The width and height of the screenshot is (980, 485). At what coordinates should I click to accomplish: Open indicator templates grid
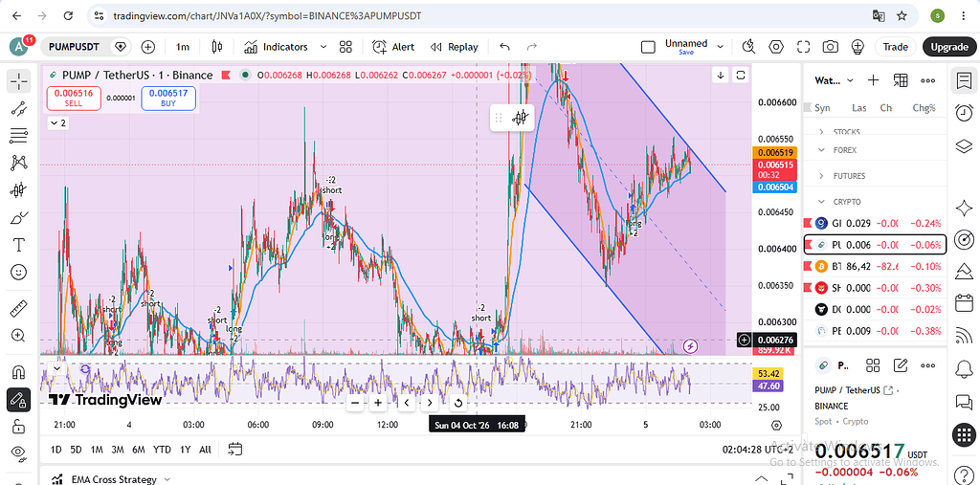[x=345, y=47]
